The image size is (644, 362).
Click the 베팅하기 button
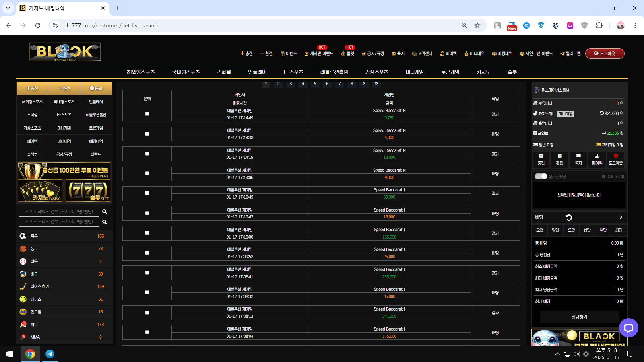(x=579, y=317)
